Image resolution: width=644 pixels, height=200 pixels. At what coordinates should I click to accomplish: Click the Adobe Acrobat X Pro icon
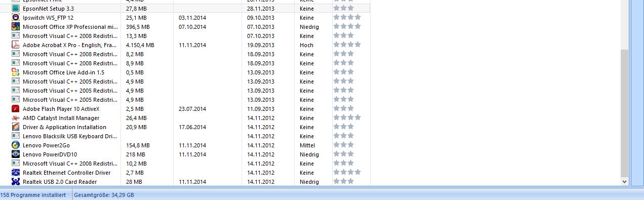pos(16,45)
